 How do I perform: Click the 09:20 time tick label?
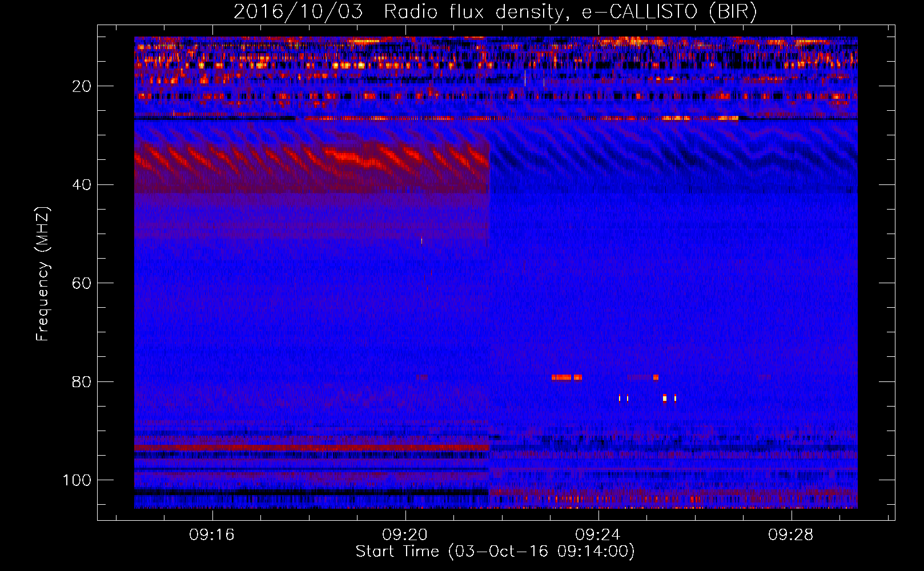405,535
